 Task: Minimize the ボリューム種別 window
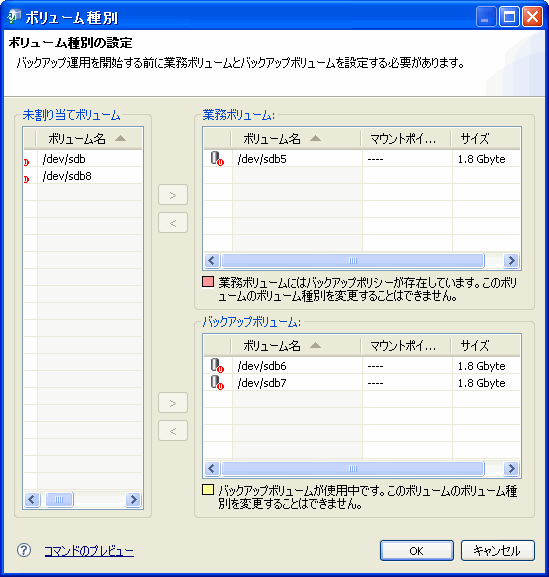[x=486, y=17]
